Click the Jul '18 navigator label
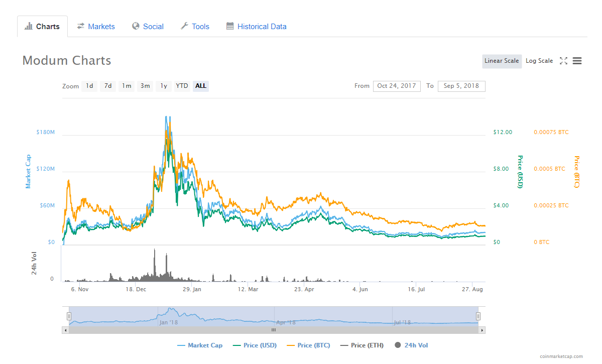Viewport: 602px width, 364px height. pyautogui.click(x=402, y=322)
